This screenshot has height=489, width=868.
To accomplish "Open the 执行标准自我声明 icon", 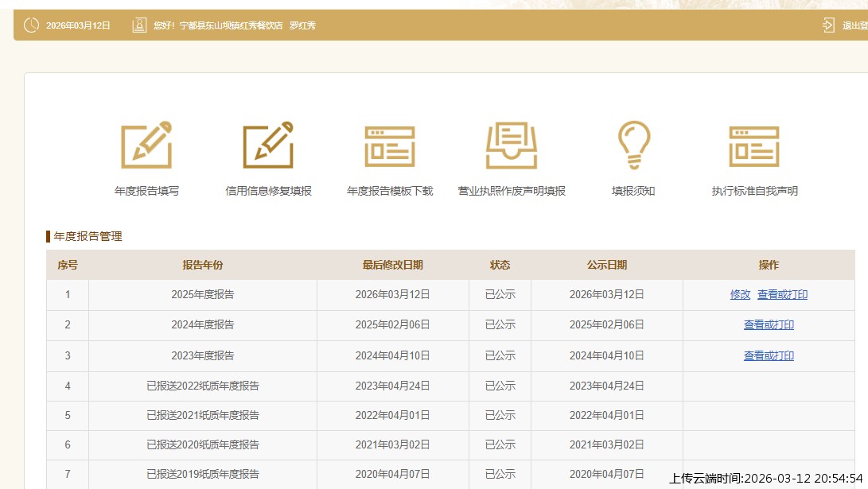I will [754, 146].
